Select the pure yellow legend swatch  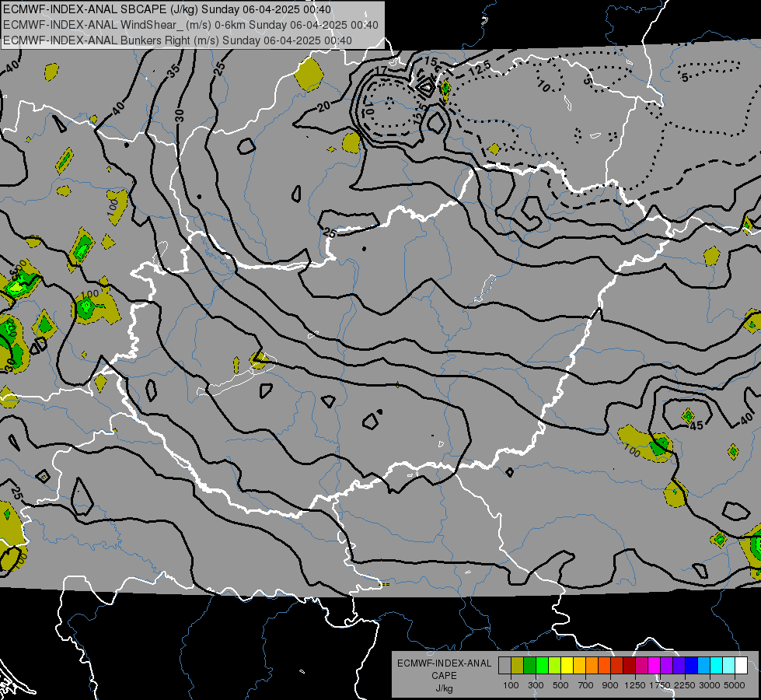pyautogui.click(x=567, y=666)
